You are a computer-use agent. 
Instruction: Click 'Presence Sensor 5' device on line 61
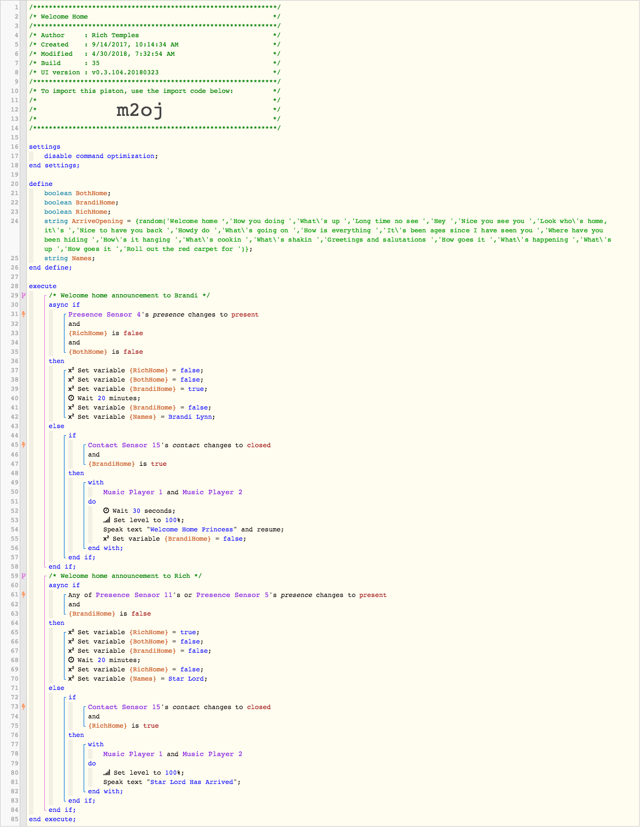pos(232,595)
